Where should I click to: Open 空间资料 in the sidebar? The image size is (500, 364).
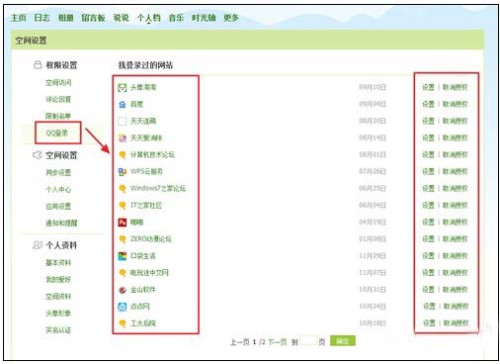pos(58,296)
